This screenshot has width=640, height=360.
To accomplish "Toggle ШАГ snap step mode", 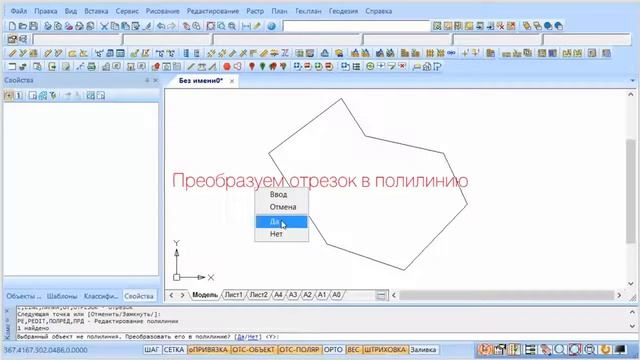I will click(152, 350).
